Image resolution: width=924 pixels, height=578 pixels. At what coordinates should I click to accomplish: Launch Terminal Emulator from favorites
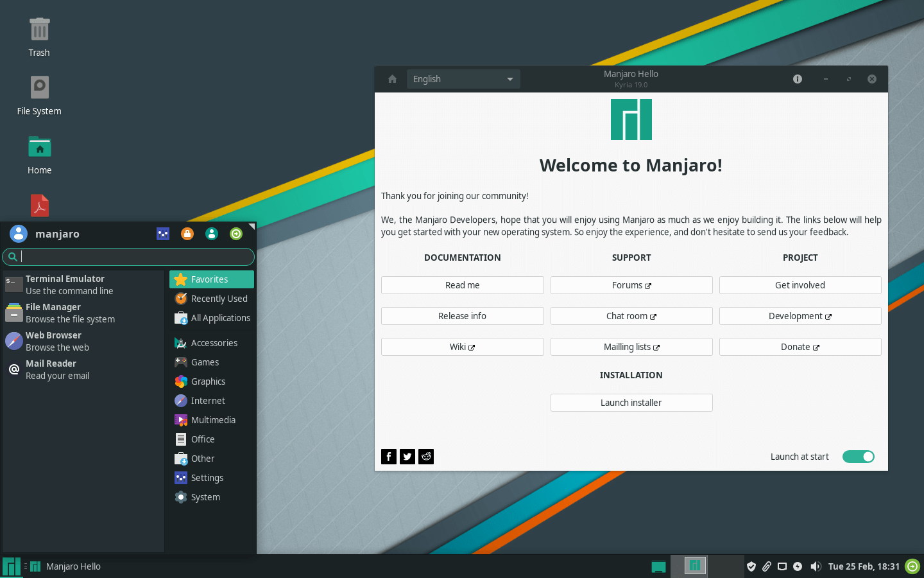tap(83, 285)
